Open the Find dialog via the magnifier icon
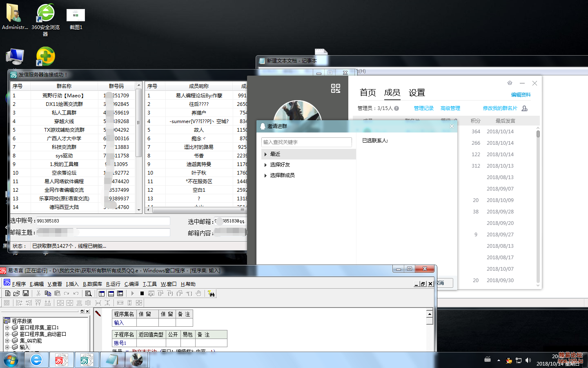Screen dimensions: 588x368 (x=89, y=293)
